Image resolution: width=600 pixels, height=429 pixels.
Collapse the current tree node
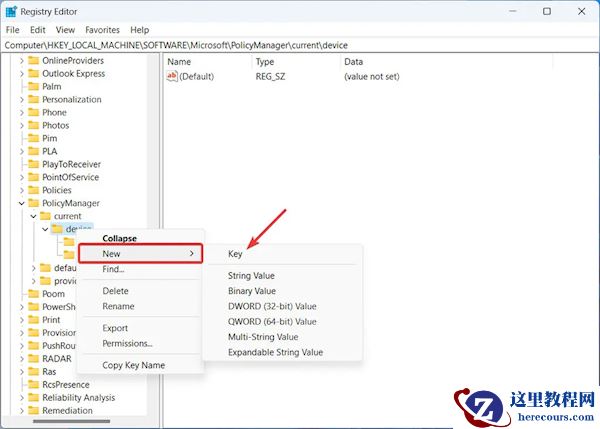[x=33, y=216]
